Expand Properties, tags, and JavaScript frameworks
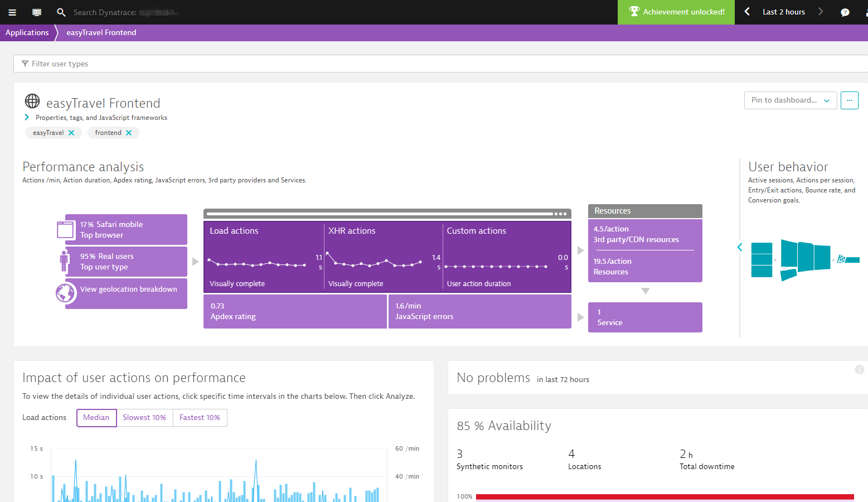This screenshot has height=502, width=868. coord(96,118)
